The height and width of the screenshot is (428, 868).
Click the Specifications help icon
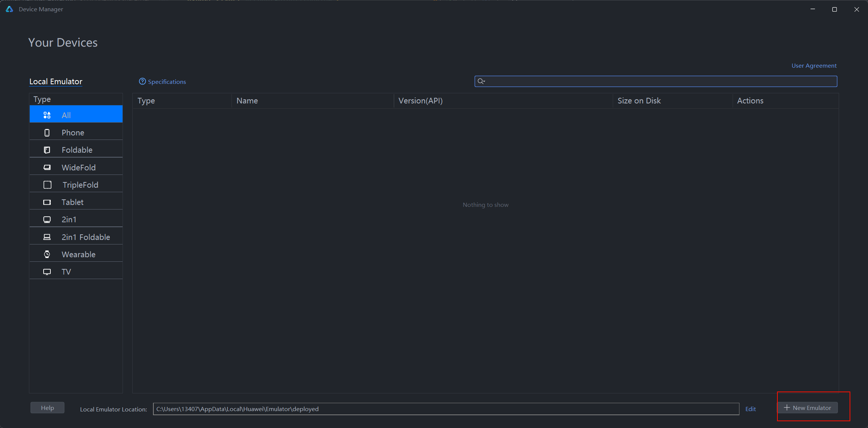[x=142, y=82]
